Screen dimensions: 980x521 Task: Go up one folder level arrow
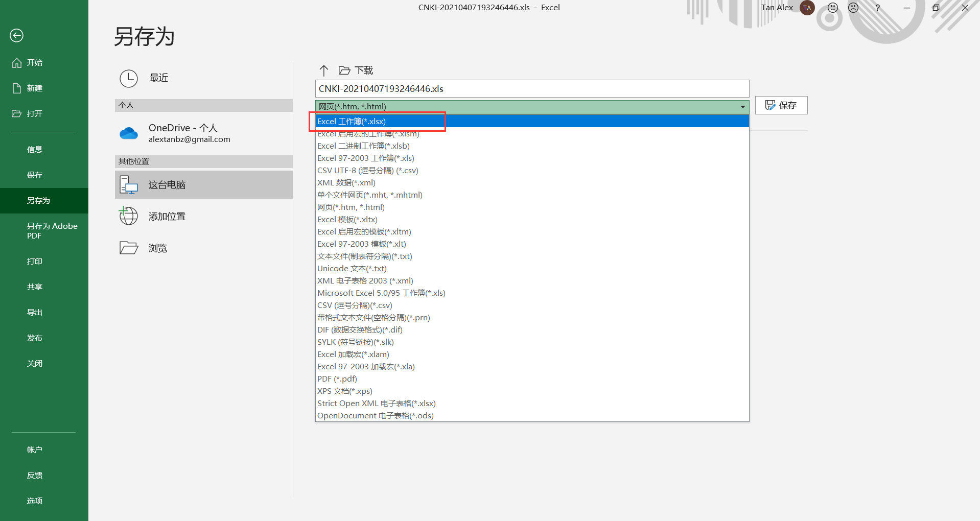click(x=324, y=70)
